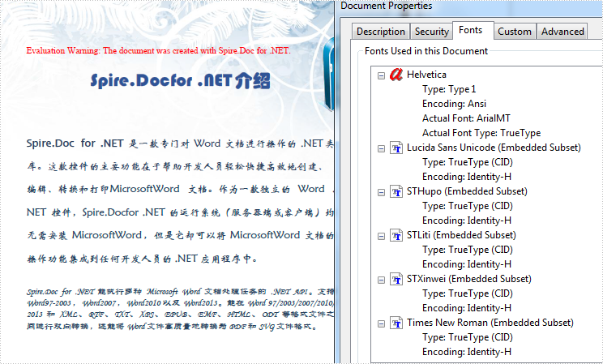Click the STLiti TrueType font icon
The width and height of the screenshot is (603, 364).
pyautogui.click(x=396, y=235)
